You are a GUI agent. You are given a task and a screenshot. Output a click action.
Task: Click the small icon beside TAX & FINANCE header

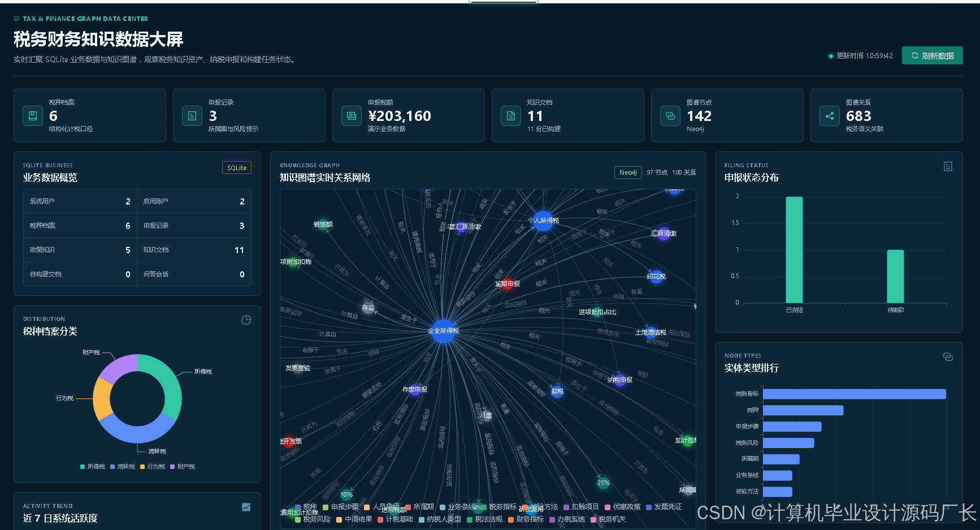[16, 19]
